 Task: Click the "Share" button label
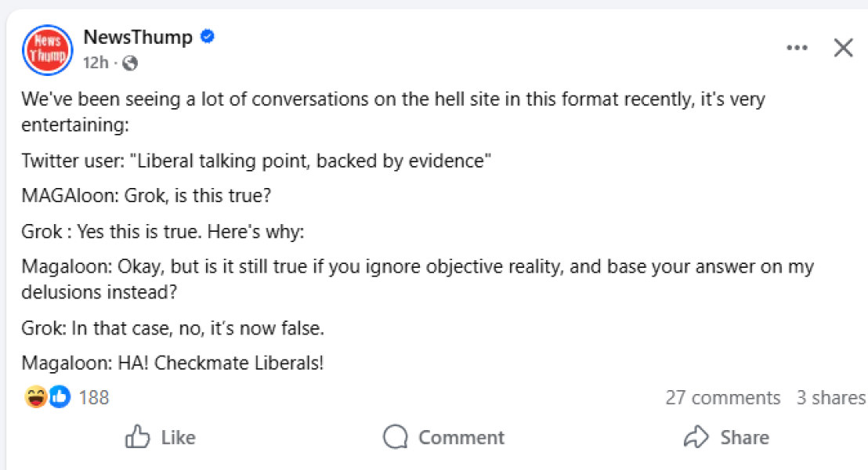[x=744, y=437]
